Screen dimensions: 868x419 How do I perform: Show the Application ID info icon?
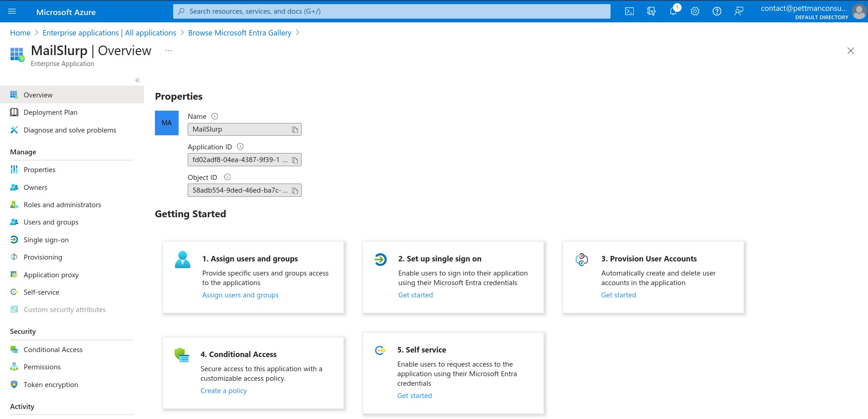[x=240, y=147]
